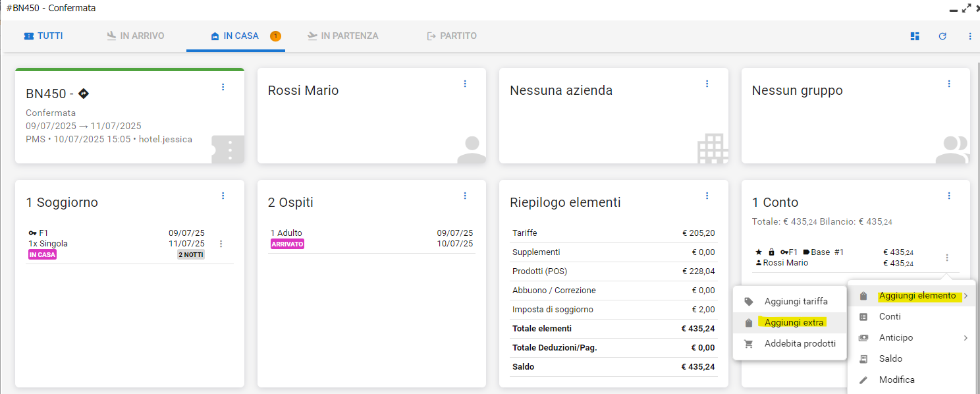980x394 pixels.
Task: Switch to the IN PARTENZA tab
Action: pyautogui.click(x=342, y=36)
